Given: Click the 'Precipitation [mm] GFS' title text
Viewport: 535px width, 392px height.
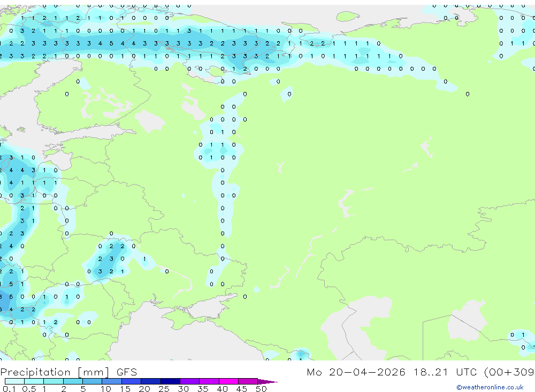Looking at the screenshot, I should (68, 372).
